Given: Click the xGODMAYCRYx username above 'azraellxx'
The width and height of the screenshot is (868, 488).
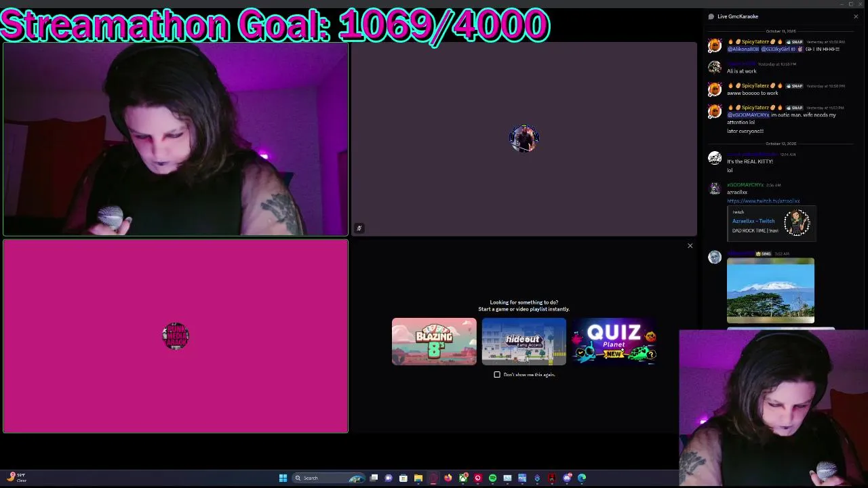Looking at the screenshot, I should (x=745, y=184).
